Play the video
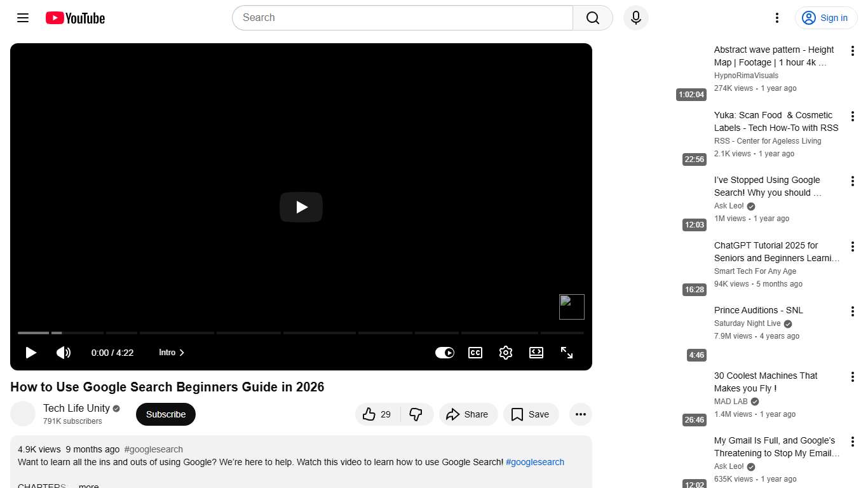Screen dimensions: 868x488 click(x=31, y=353)
